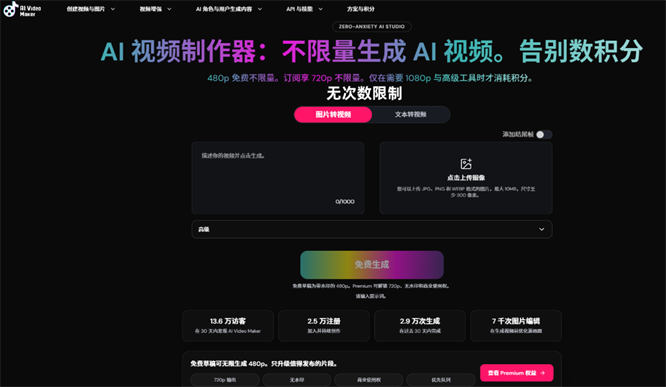Click the 无水印 feature pill
Screen dimensions: 666x387
pos(296,380)
